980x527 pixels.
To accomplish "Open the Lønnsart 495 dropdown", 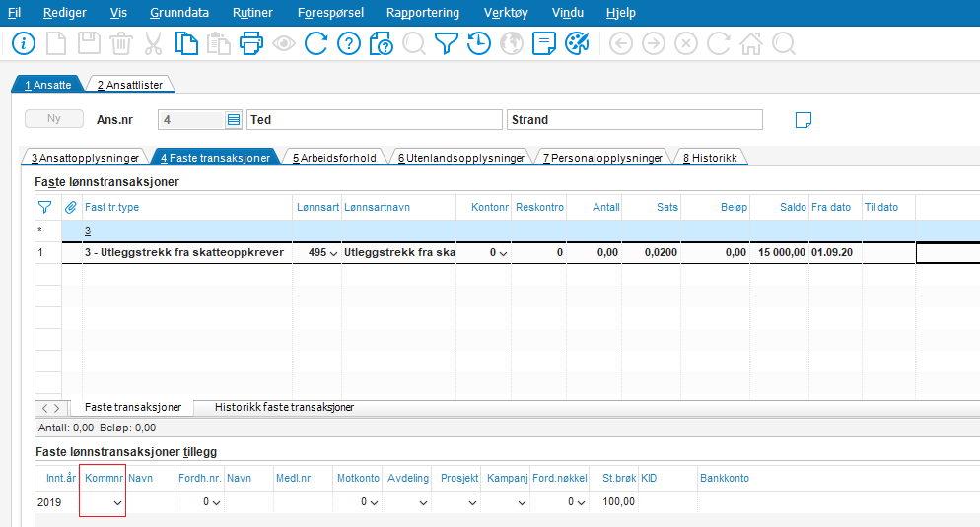I will pos(334,253).
